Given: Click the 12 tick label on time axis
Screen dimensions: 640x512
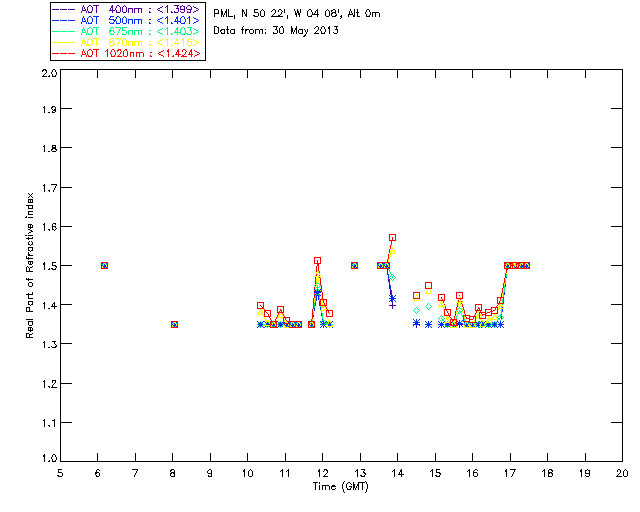Looking at the screenshot, I should 322,473.
